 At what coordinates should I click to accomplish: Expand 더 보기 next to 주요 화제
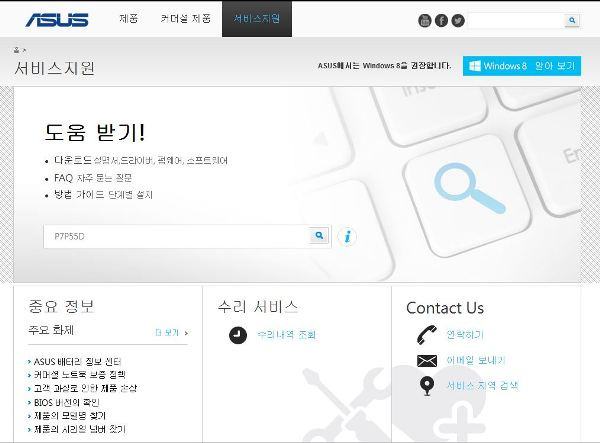(171, 333)
